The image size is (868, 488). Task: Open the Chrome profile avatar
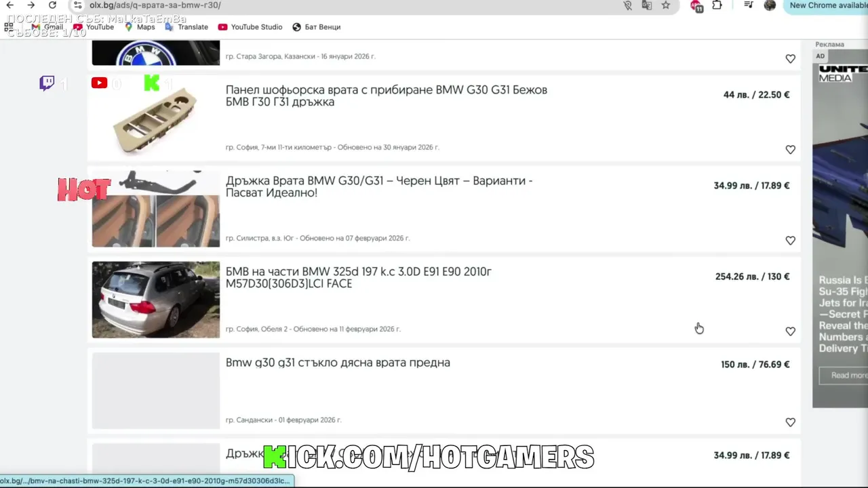[770, 5]
